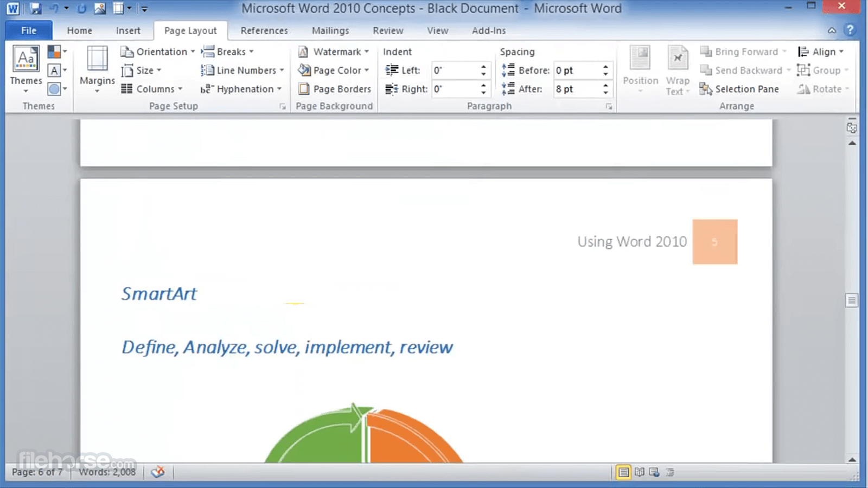The height and width of the screenshot is (488, 868).
Task: Open the Page Borders dialog
Action: click(335, 89)
